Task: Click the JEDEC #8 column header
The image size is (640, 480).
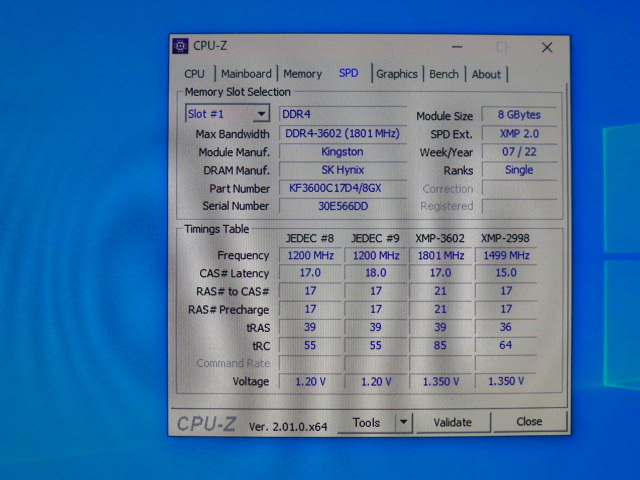Action: click(310, 238)
